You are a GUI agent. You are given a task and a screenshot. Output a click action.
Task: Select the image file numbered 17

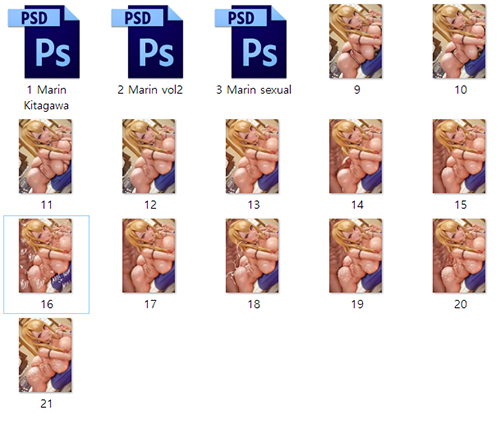pos(149,256)
